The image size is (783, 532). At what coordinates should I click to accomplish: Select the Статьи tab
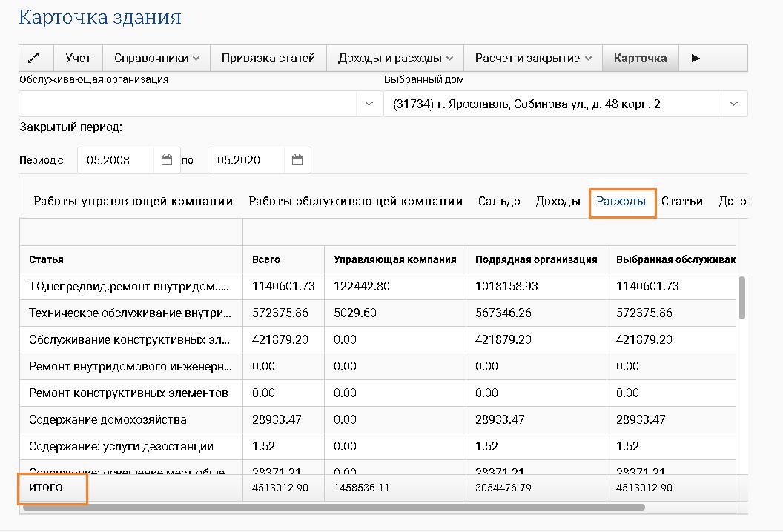click(x=682, y=200)
